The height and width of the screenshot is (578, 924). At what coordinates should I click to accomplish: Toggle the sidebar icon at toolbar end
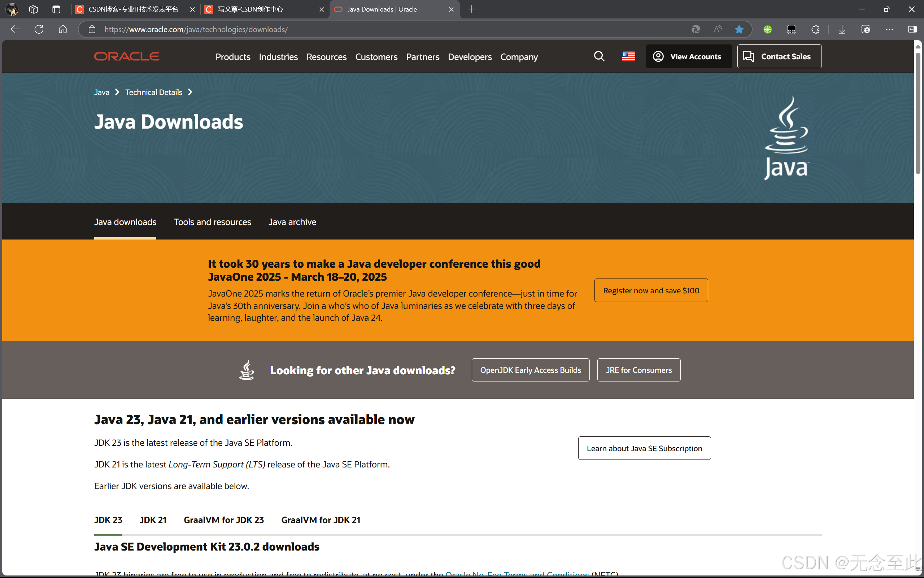click(912, 29)
